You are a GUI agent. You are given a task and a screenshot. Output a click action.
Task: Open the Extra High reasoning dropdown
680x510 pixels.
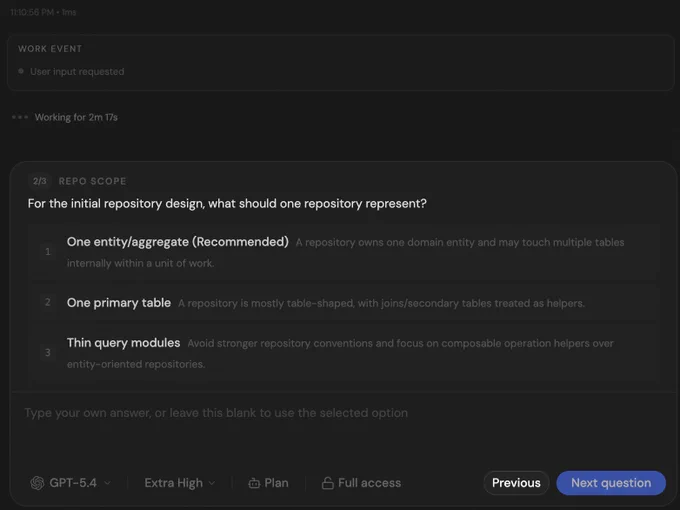coord(180,483)
